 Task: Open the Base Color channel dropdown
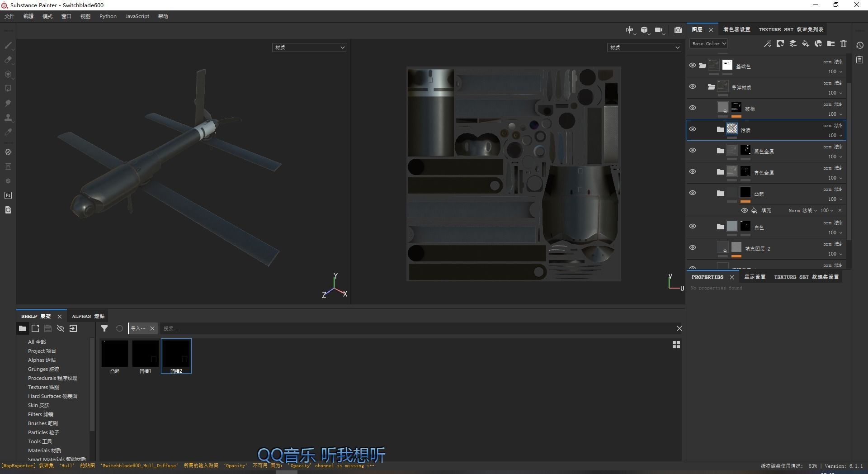click(708, 43)
